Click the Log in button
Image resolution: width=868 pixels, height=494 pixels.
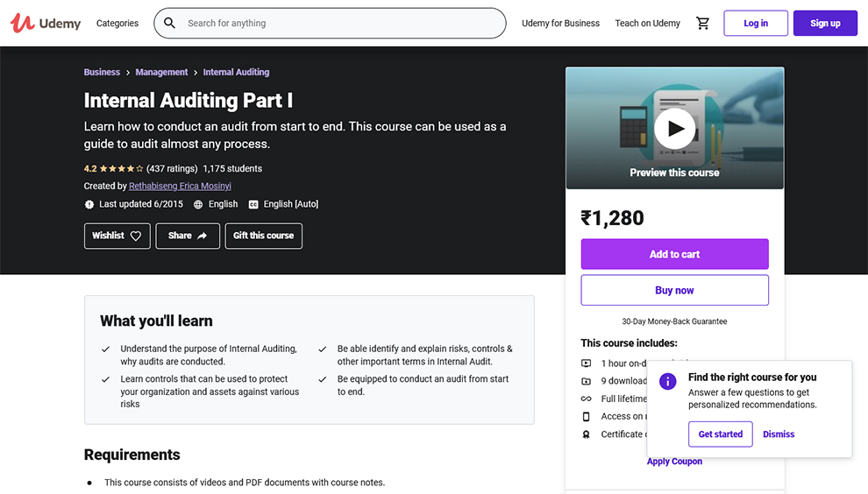point(756,24)
